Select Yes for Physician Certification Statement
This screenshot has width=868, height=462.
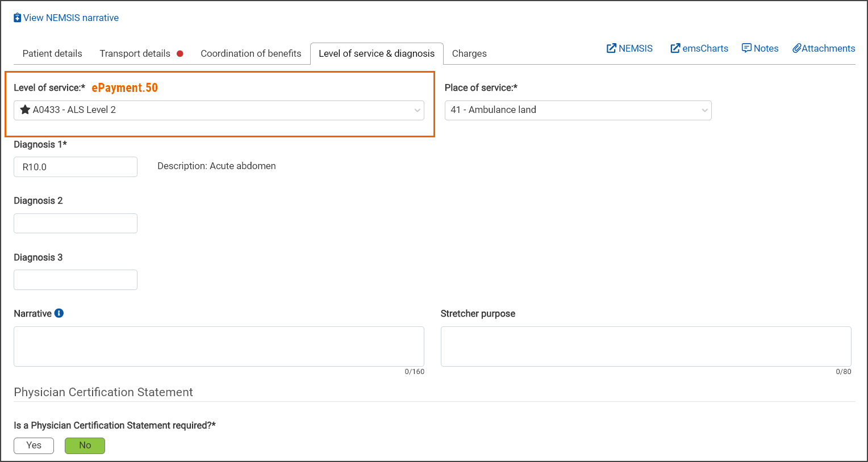pos(34,446)
